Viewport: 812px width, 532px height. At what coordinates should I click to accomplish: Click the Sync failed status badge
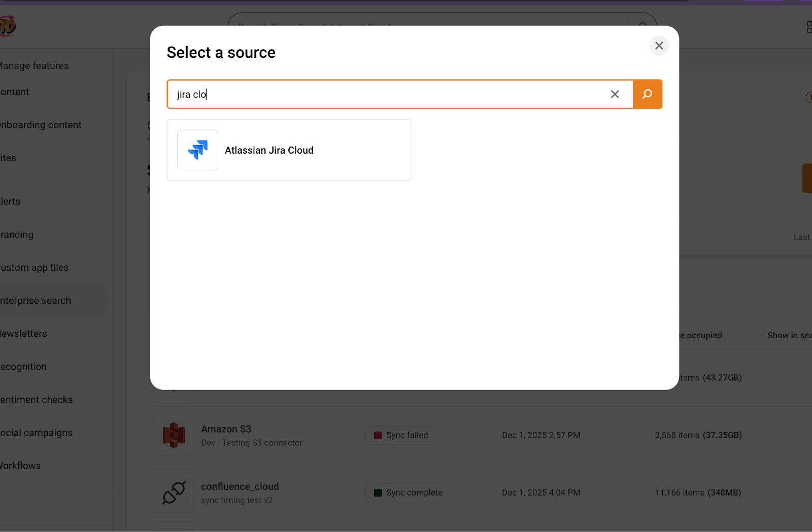401,435
